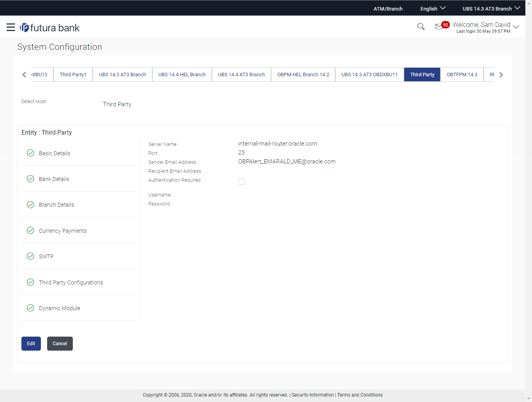
Task: Switch to the Third Party1 tab
Action: click(73, 74)
